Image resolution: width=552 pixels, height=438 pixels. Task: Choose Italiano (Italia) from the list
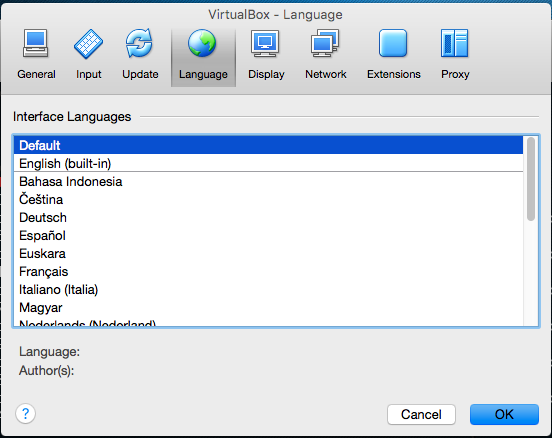(268, 289)
